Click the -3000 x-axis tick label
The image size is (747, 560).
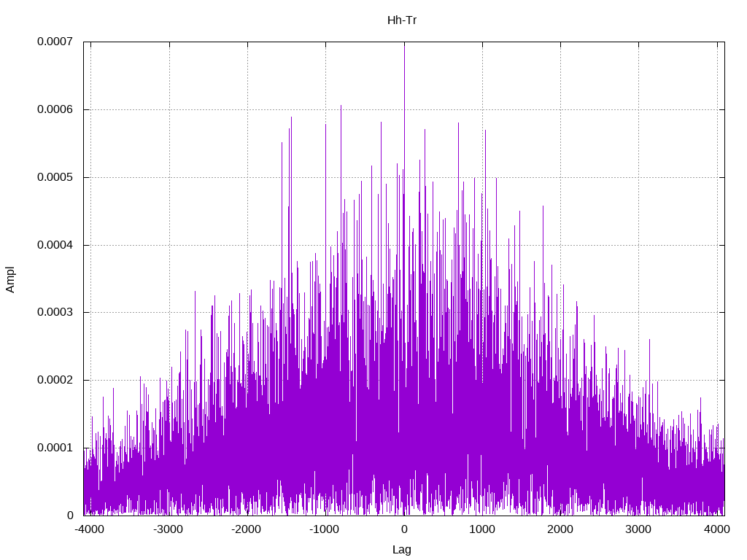pyautogui.click(x=168, y=529)
